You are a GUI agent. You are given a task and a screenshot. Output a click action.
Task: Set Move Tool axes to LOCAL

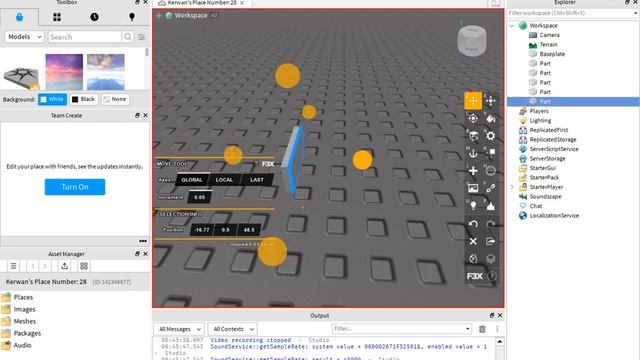[x=224, y=180]
